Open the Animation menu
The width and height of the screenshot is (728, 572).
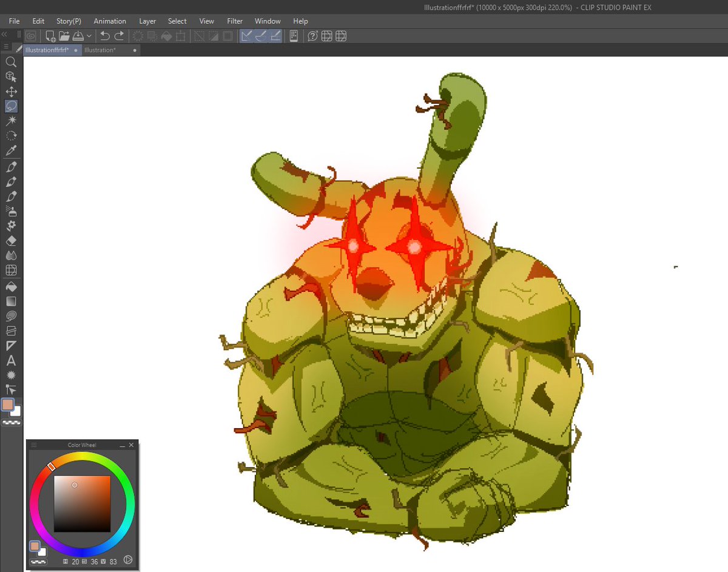tap(110, 21)
